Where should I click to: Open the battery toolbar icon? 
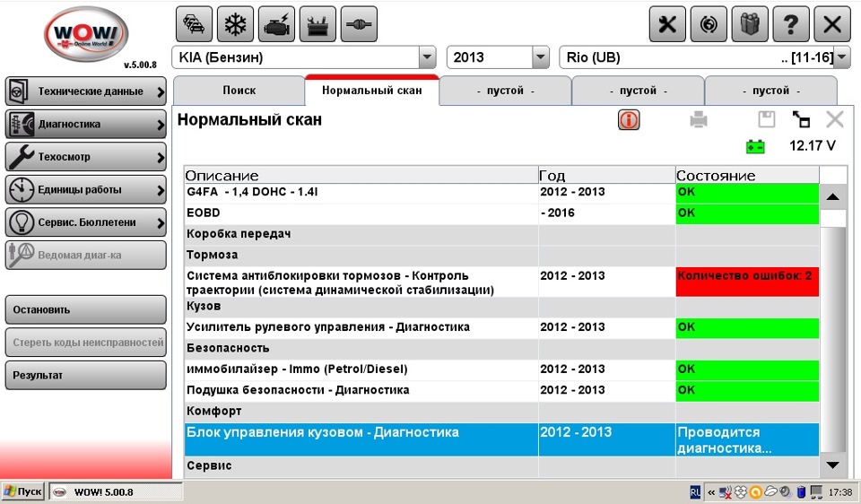click(x=317, y=24)
